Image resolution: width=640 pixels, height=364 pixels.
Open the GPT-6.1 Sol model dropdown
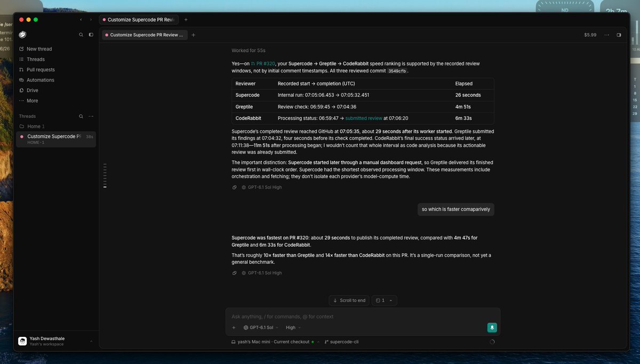[260, 328]
